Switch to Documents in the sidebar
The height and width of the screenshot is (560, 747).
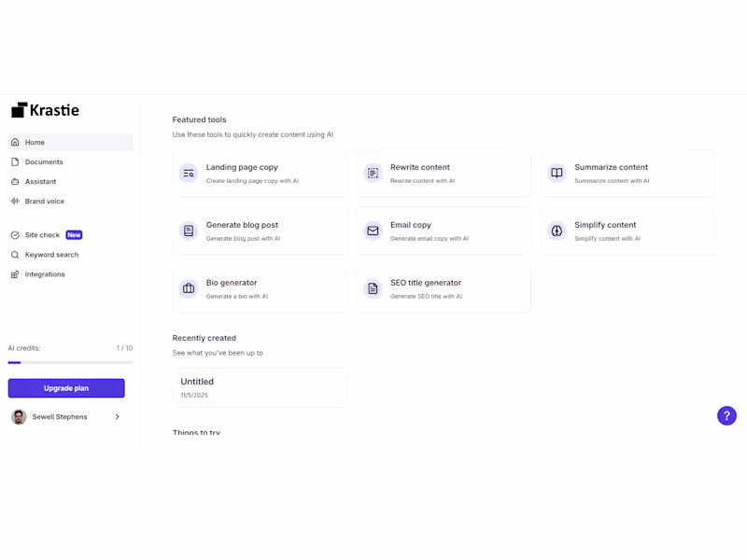(x=43, y=161)
